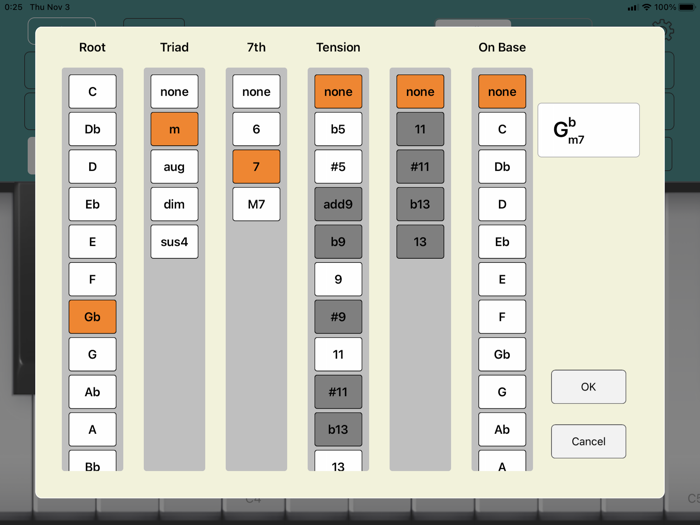Choose none in Triad column

click(175, 92)
